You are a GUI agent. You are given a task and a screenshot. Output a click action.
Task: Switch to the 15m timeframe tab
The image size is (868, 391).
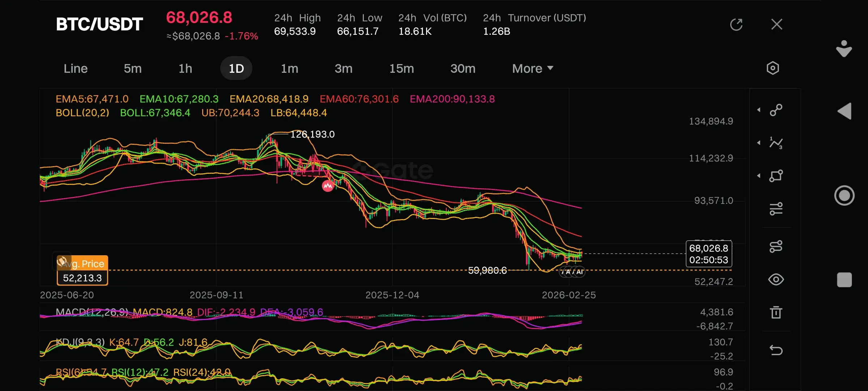tap(401, 68)
